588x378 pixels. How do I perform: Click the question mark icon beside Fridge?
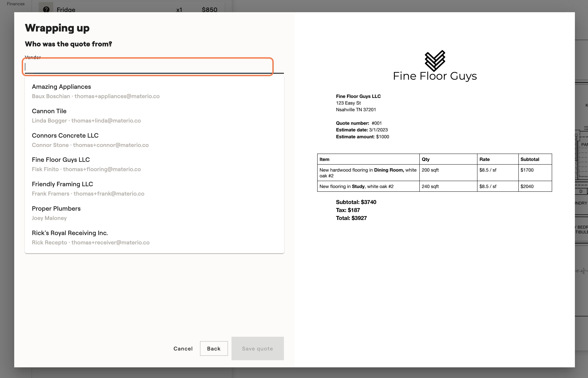click(46, 10)
